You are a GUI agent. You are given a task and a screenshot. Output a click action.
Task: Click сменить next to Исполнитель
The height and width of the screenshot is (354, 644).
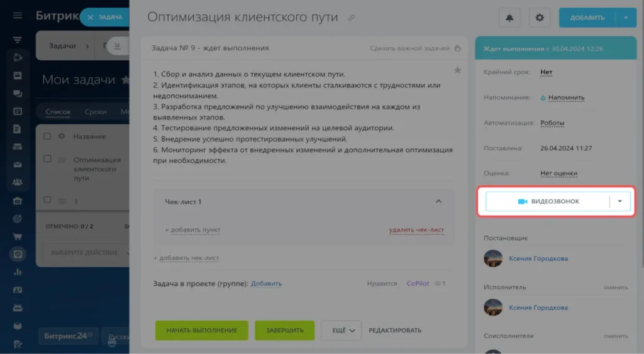pos(616,287)
